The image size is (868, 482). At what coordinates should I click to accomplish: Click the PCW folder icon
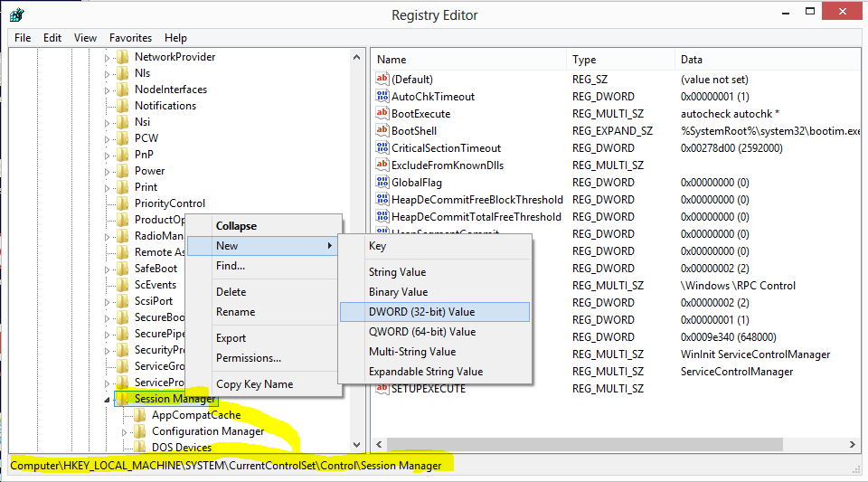122,137
